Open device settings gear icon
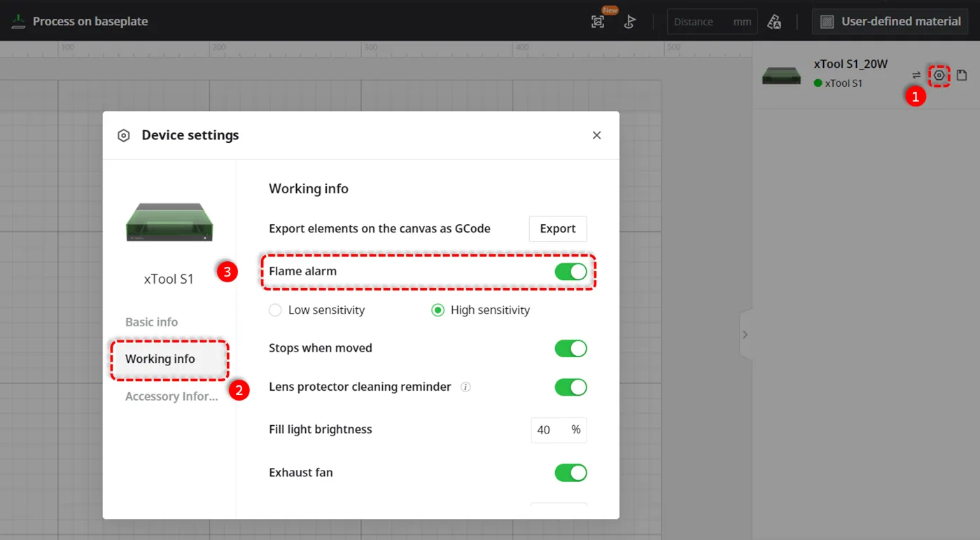980x540 pixels. [939, 75]
